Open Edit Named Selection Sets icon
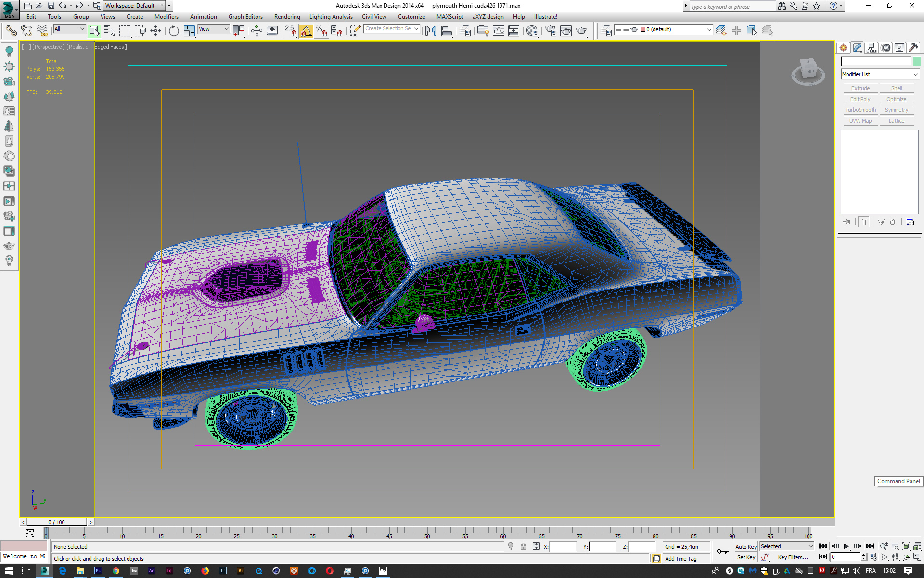 (355, 31)
